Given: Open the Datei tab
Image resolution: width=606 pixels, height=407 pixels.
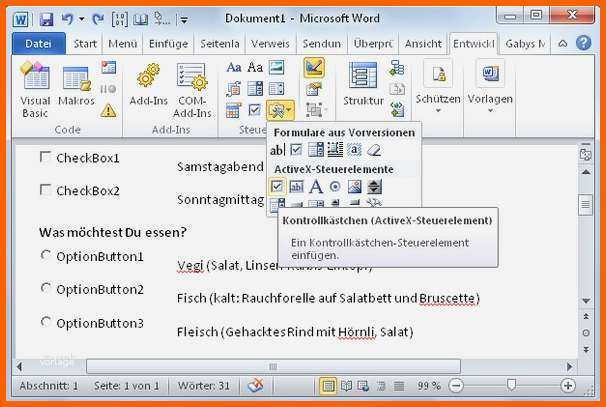Looking at the screenshot, I should point(38,44).
